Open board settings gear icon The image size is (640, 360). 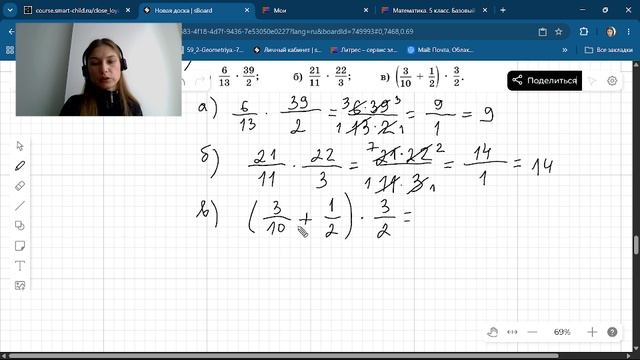pos(612,81)
